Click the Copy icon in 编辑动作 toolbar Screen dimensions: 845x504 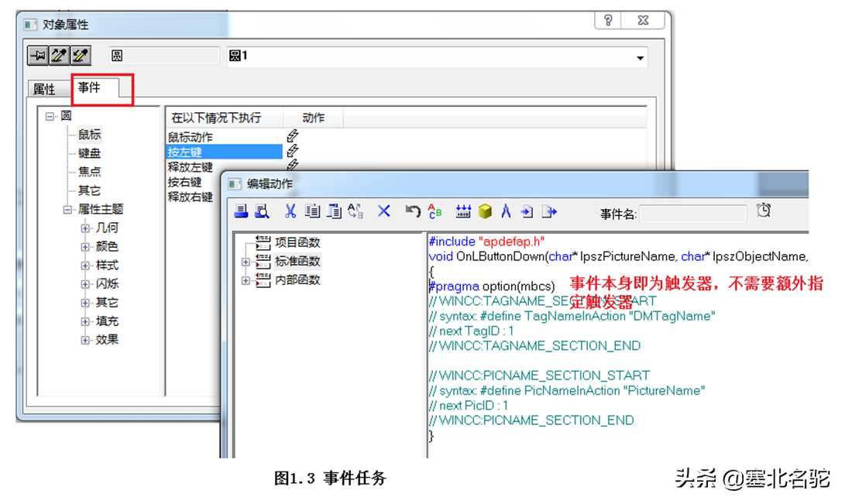pyautogui.click(x=313, y=211)
